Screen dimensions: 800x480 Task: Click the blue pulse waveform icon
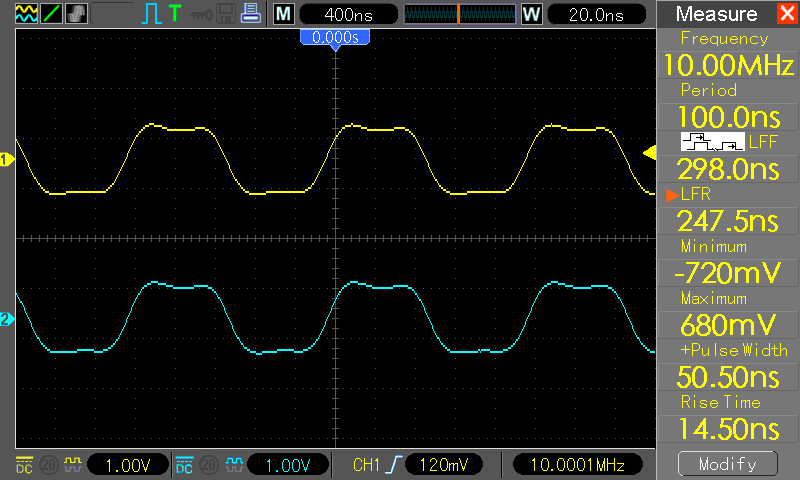click(x=152, y=14)
